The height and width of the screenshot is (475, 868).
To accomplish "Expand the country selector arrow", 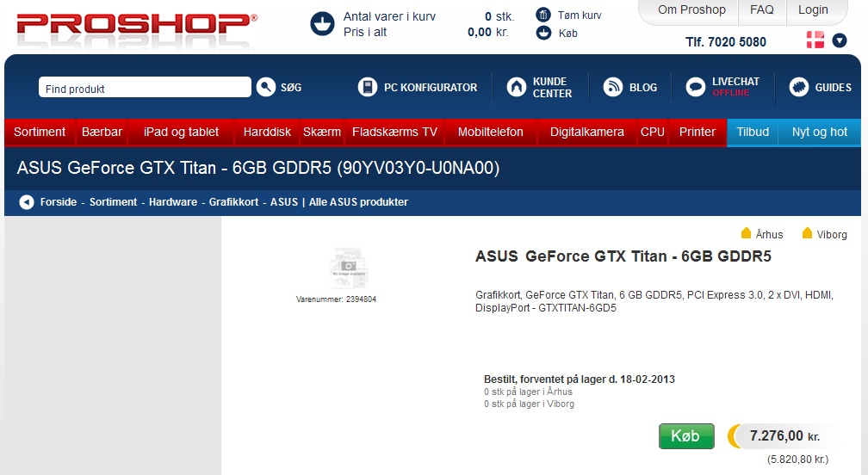I will pos(840,40).
